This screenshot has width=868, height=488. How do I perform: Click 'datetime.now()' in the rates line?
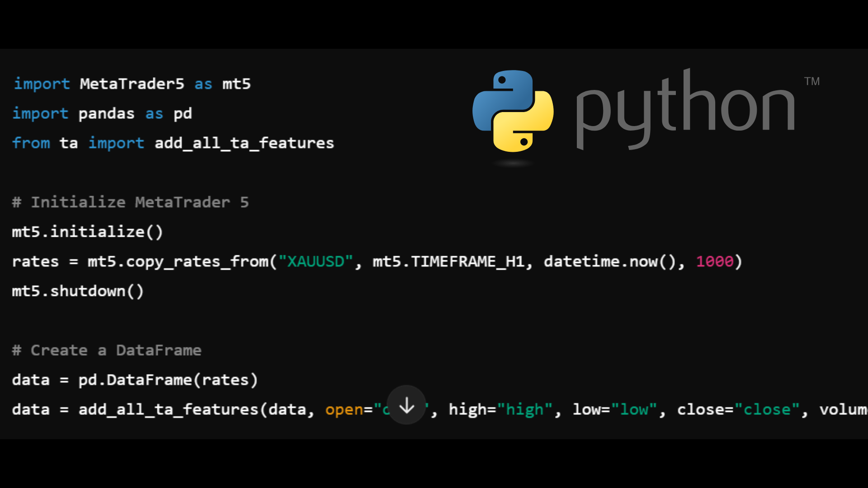pos(609,262)
